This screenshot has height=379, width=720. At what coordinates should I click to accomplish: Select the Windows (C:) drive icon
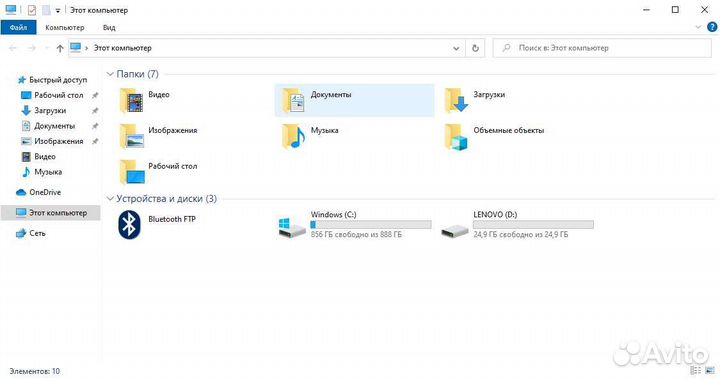pyautogui.click(x=292, y=228)
